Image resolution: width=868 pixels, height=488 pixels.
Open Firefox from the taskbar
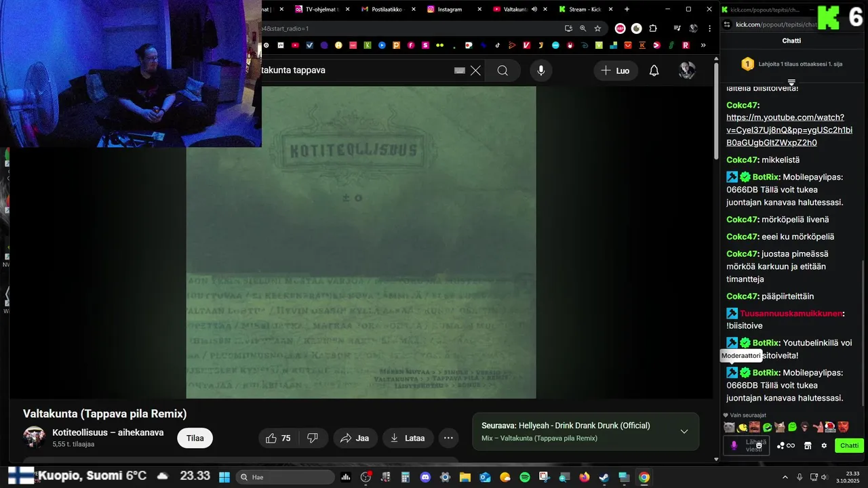click(x=585, y=477)
